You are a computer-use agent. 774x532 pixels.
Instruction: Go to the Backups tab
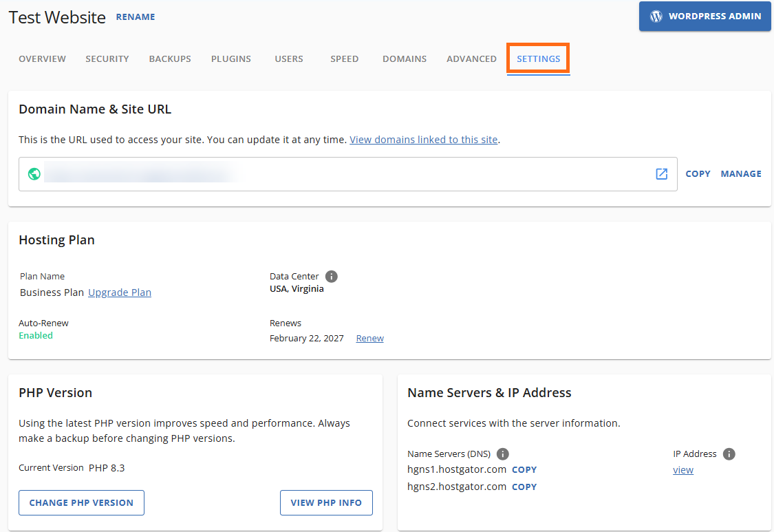[170, 58]
